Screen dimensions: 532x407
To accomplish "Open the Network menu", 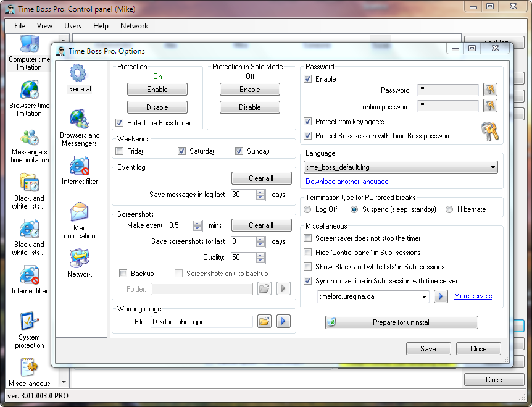I will pyautogui.click(x=134, y=26).
